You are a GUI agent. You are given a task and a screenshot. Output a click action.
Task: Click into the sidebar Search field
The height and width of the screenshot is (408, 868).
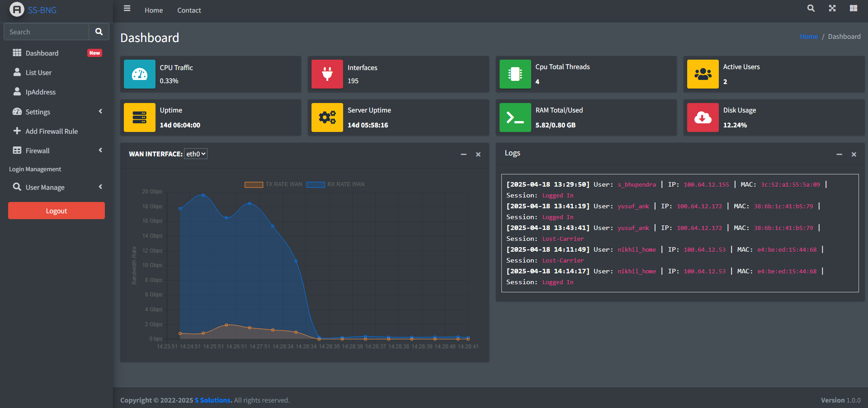(x=46, y=32)
